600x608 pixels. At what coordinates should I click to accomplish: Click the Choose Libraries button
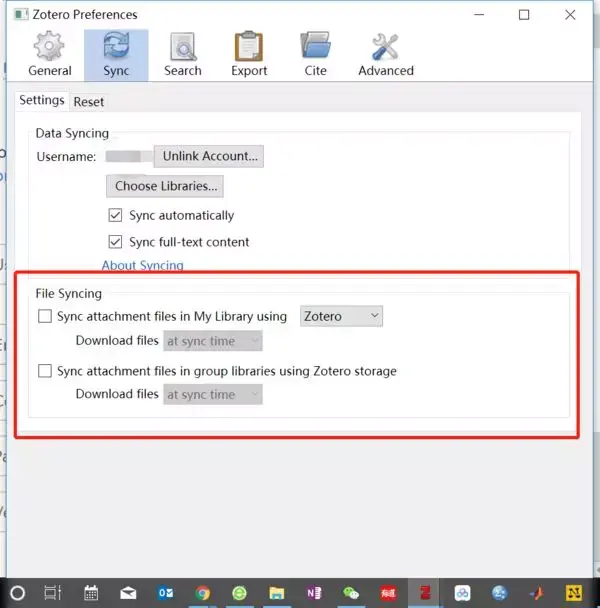point(165,186)
